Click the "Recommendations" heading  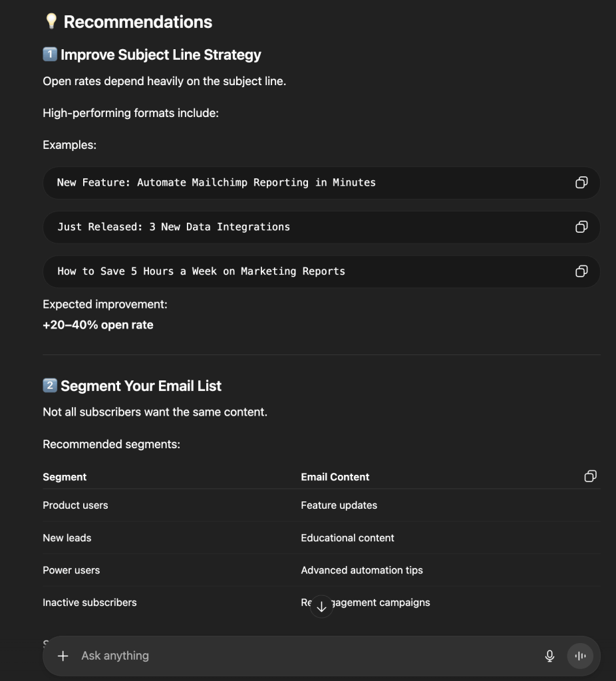click(x=137, y=22)
